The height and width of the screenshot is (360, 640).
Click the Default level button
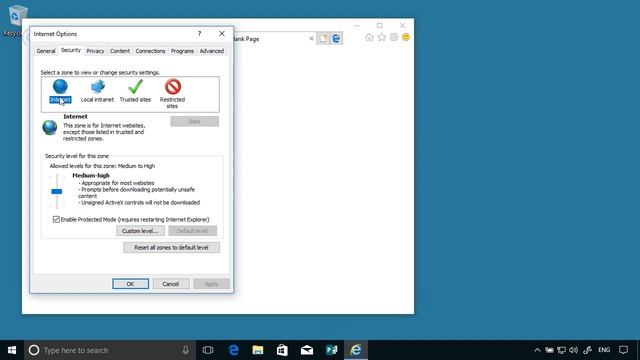point(192,231)
